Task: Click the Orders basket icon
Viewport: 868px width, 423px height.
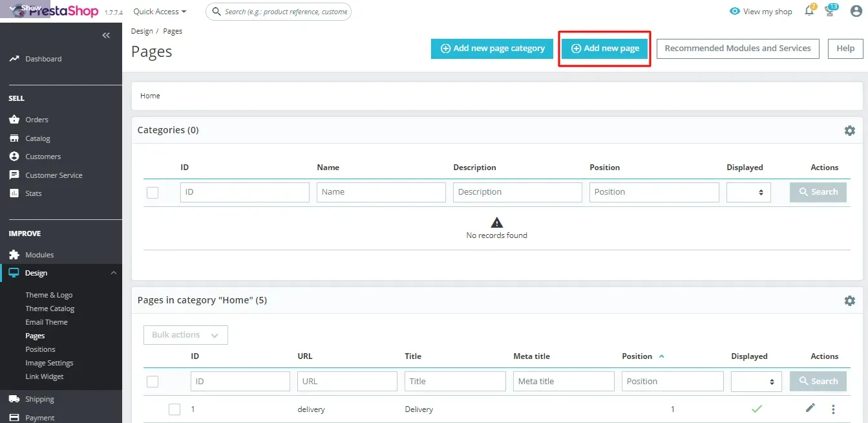Action: (14, 120)
